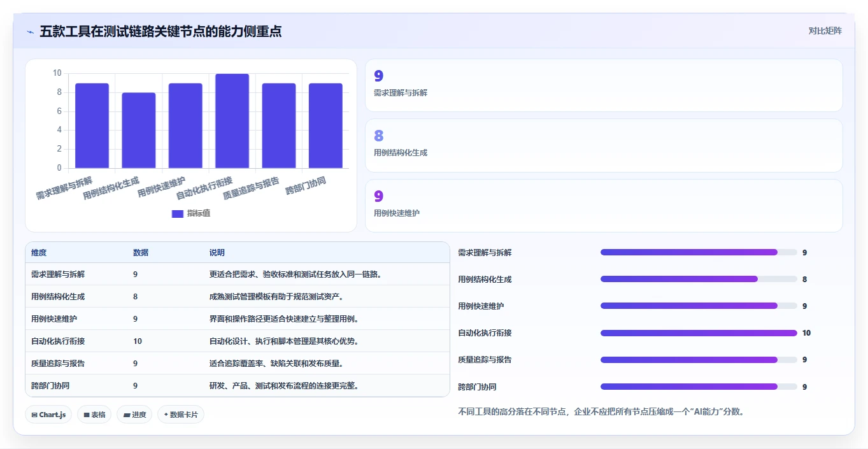
Task: Click the description about 需求、验收标准和测试任务
Action: pos(295,274)
